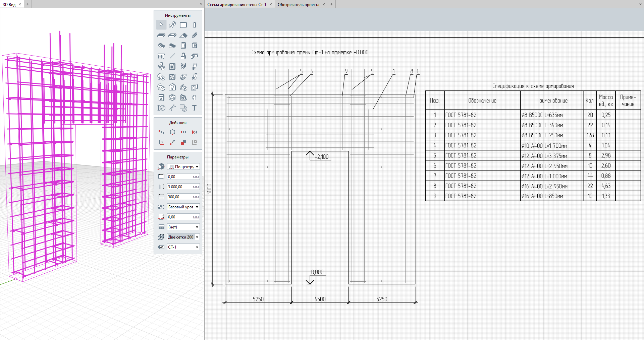The width and height of the screenshot is (644, 340).
Task: Activate the Window tool icon
Action: 195,46
